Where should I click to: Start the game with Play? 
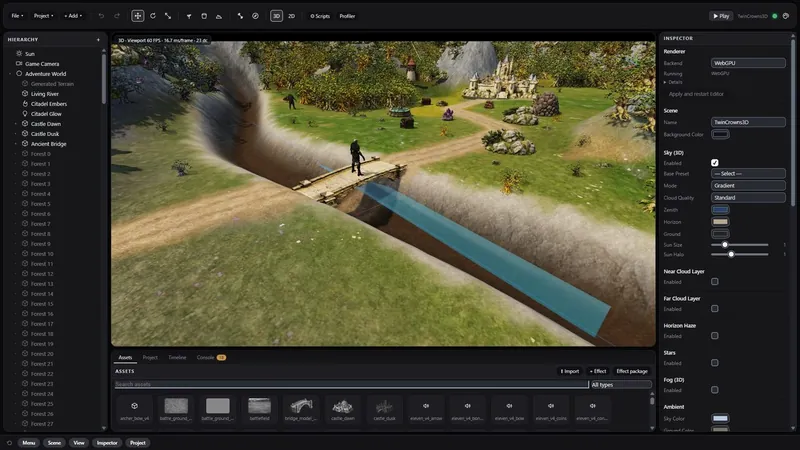(x=720, y=16)
